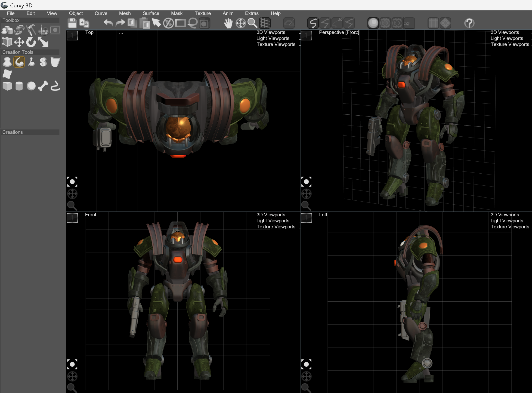Select the Scale tool in Toolbox
532x393 pixels.
[x=43, y=42]
